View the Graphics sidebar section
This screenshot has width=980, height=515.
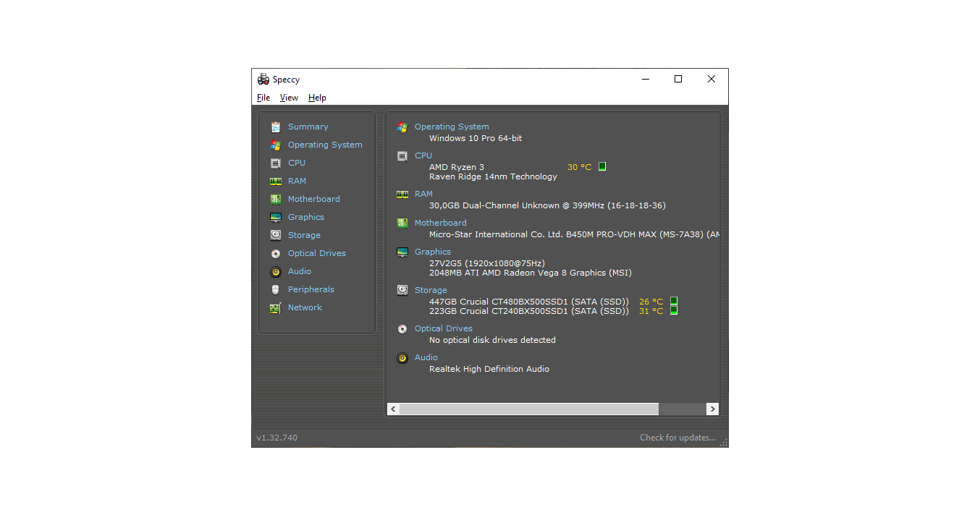(x=306, y=217)
